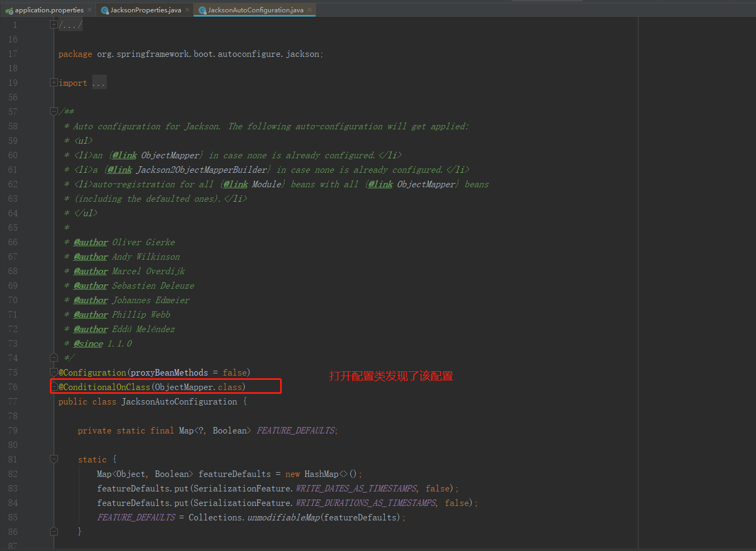756x551 pixels.
Task: Click the HashMap constructor on line 82
Action: 321,474
